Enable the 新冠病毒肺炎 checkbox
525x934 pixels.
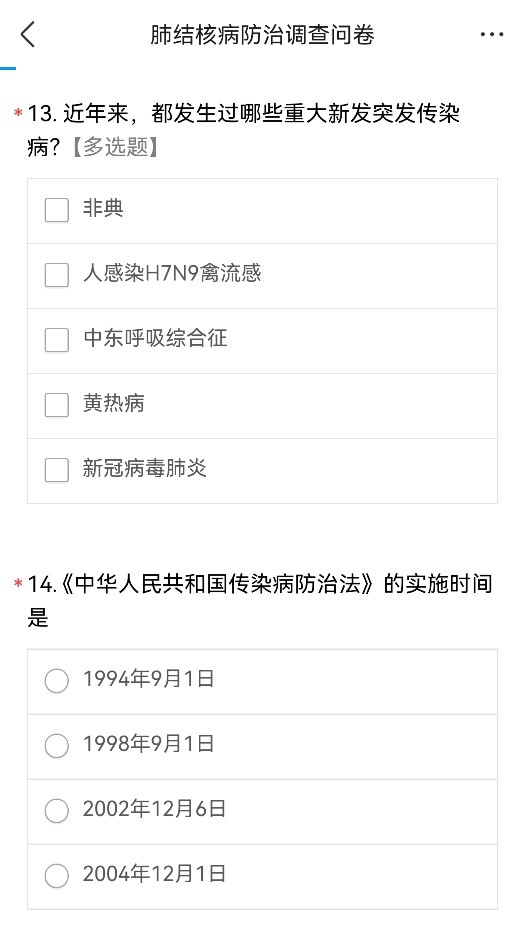(57, 470)
